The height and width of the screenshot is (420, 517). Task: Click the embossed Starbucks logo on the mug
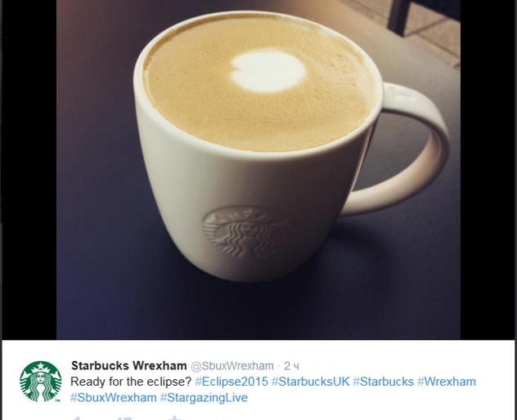click(x=243, y=231)
